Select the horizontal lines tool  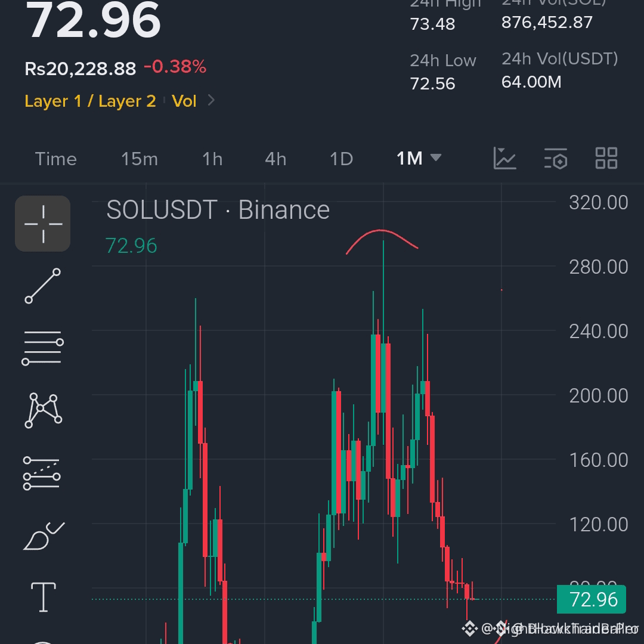[x=43, y=348]
